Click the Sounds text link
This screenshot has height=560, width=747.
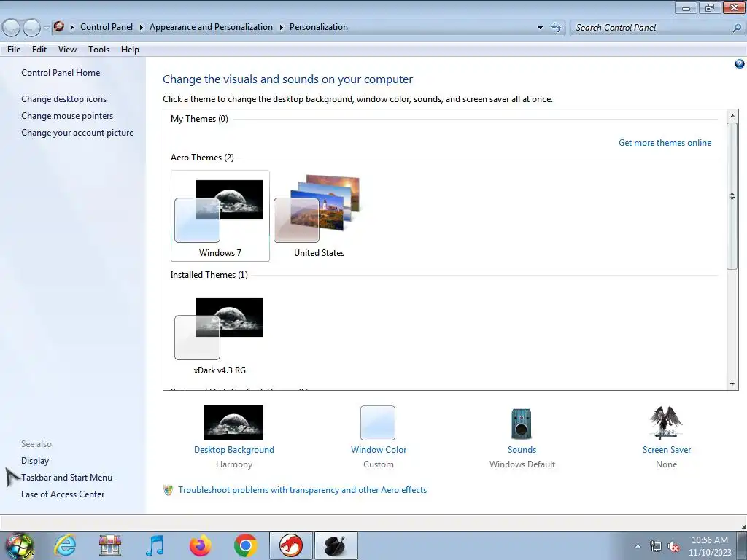[522, 450]
